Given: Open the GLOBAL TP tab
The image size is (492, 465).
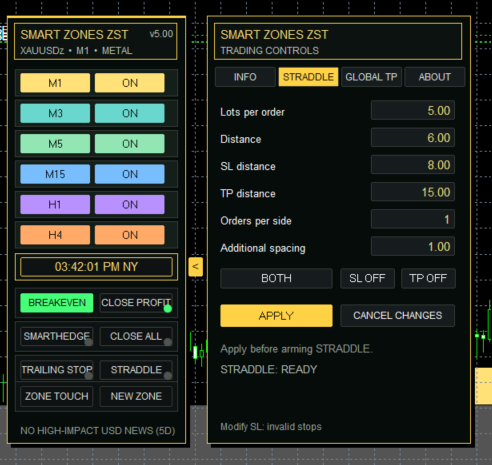Looking at the screenshot, I should pyautogui.click(x=371, y=77).
